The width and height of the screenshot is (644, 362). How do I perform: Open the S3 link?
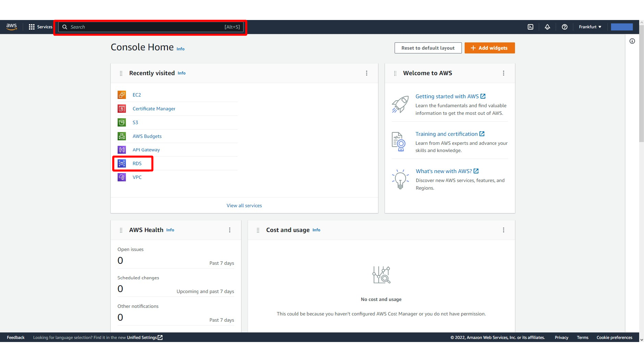pos(135,122)
